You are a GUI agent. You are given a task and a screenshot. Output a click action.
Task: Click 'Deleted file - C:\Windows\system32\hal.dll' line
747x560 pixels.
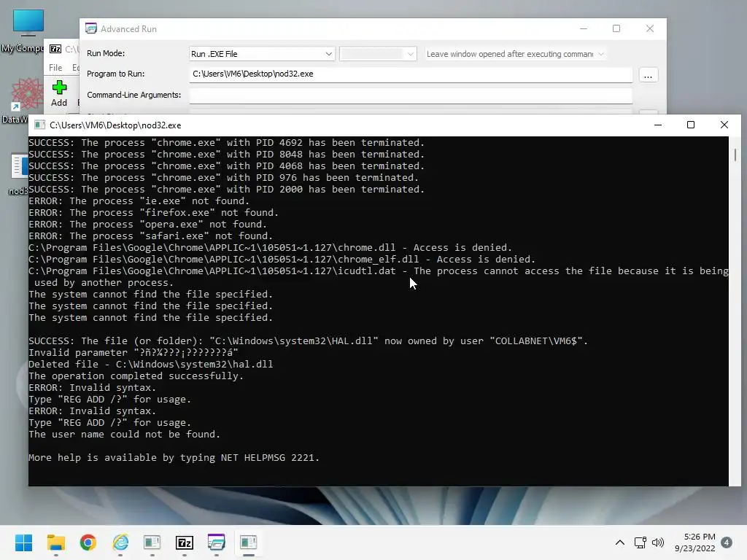(x=150, y=365)
